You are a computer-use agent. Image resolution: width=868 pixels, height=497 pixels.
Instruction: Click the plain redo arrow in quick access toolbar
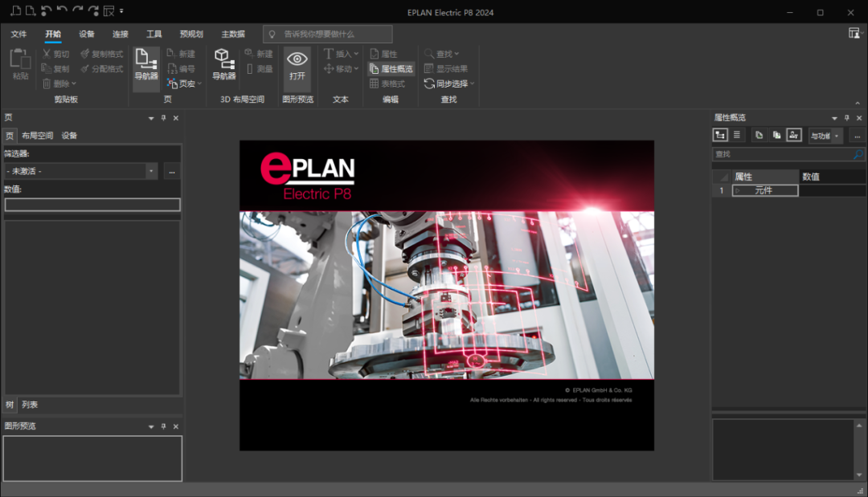point(77,10)
